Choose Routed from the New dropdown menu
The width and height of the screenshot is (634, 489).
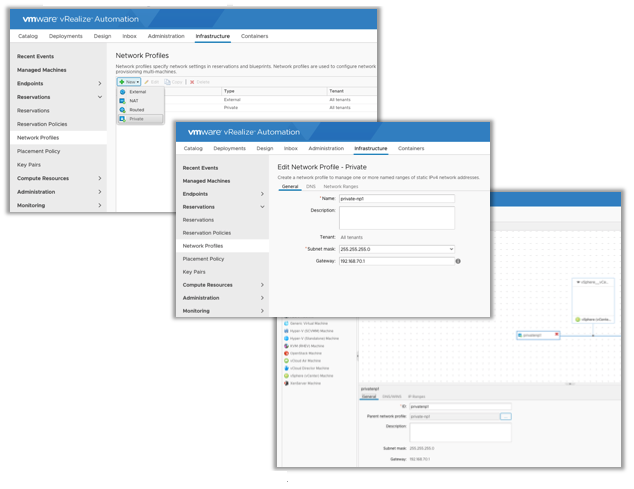(141, 110)
